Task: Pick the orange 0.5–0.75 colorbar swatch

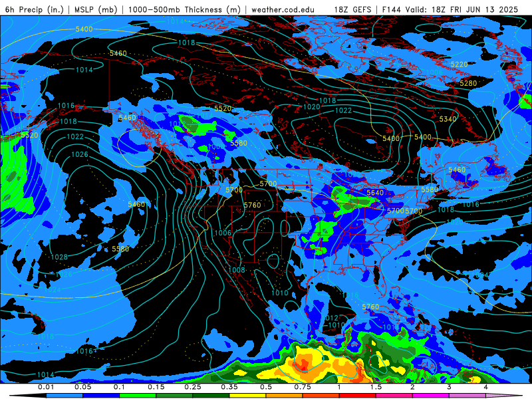Action: click(x=285, y=396)
